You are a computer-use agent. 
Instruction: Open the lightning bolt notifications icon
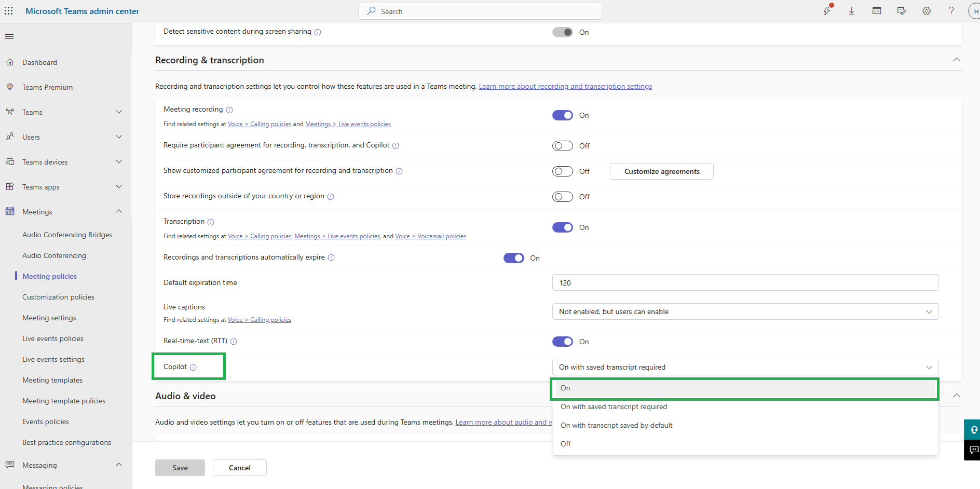pyautogui.click(x=827, y=10)
